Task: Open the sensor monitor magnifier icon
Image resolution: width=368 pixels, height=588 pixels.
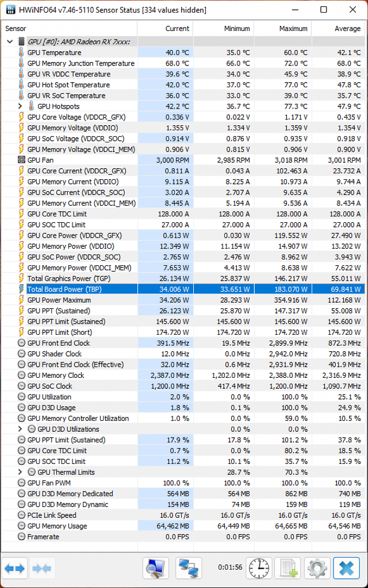Action: (x=156, y=568)
